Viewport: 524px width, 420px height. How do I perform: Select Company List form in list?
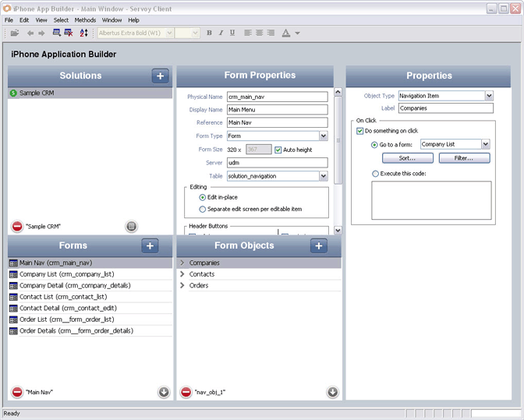click(x=66, y=274)
